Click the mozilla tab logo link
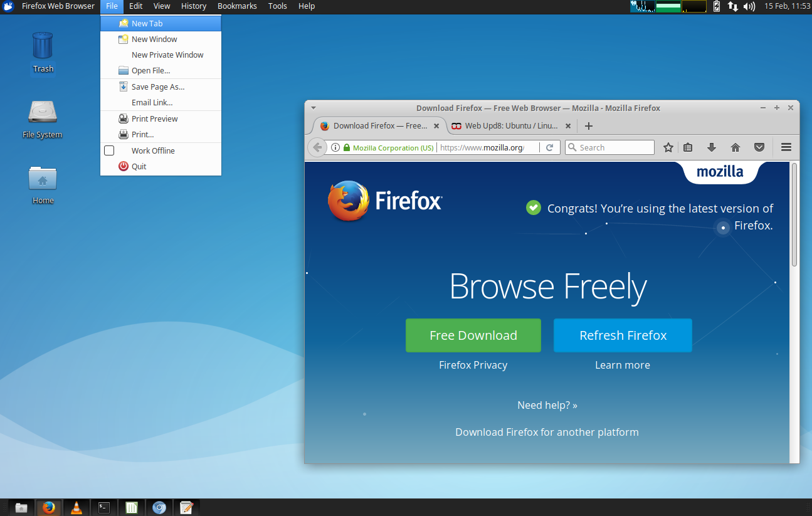The width and height of the screenshot is (812, 516). click(720, 172)
